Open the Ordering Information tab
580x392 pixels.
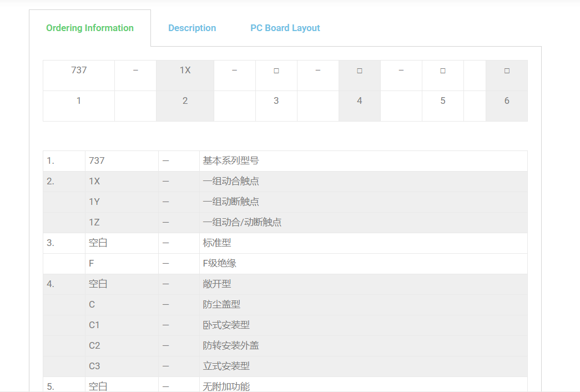pos(90,28)
